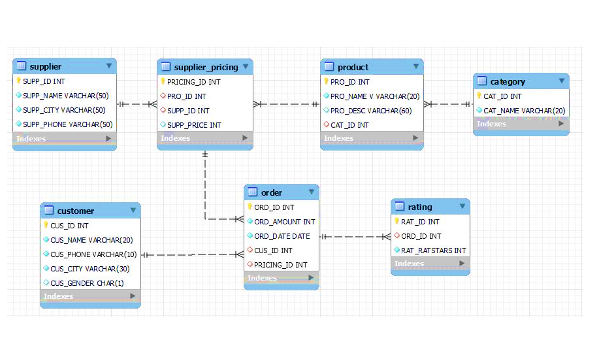Click the supplier table icon
Image resolution: width=590 pixels, height=364 pixels.
[21, 66]
